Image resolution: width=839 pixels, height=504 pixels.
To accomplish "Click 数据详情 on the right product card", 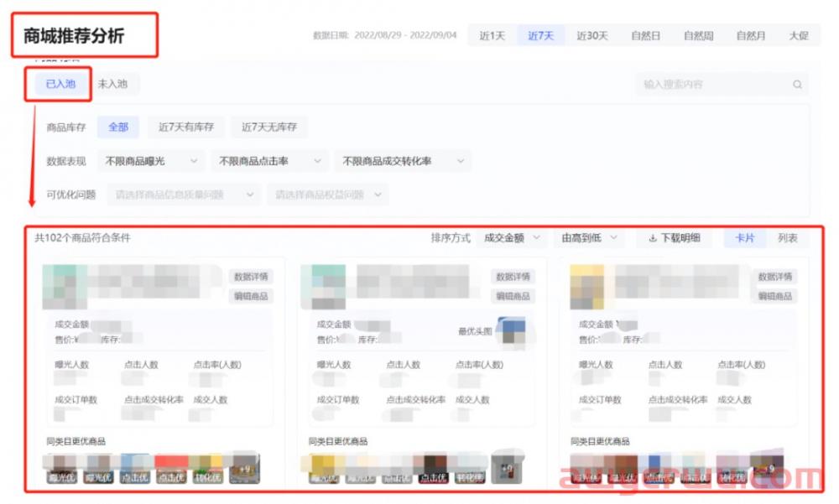I will point(774,277).
